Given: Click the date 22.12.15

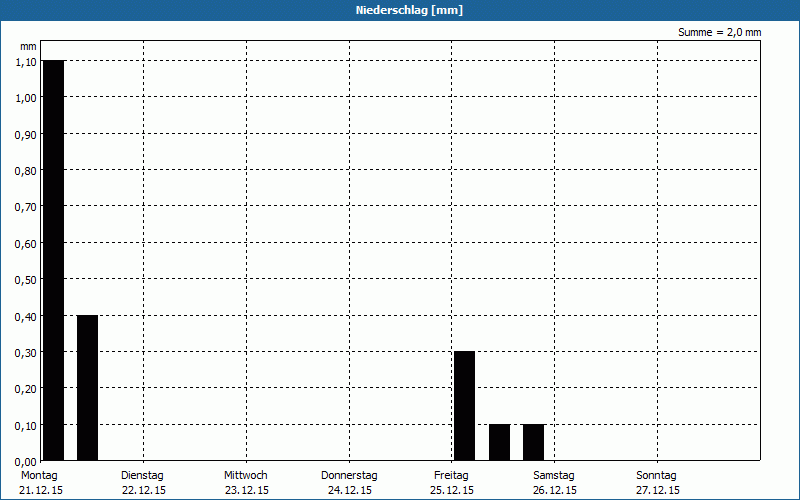Looking at the screenshot, I should pyautogui.click(x=144, y=490).
